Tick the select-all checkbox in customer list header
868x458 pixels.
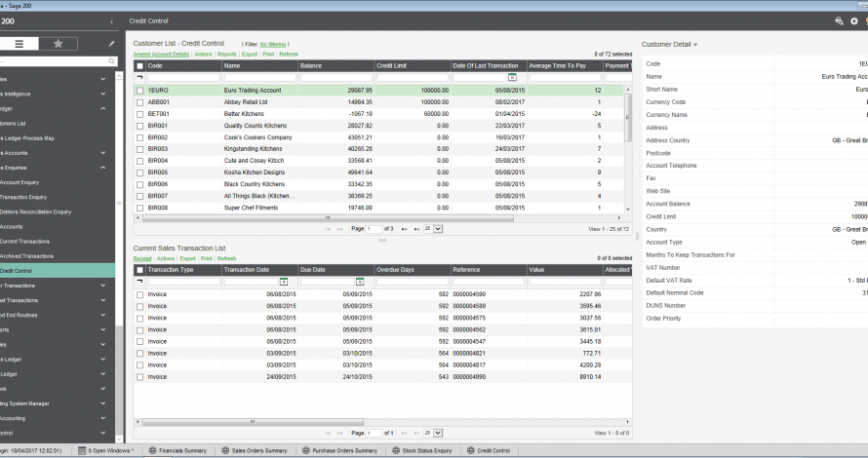[x=139, y=66]
